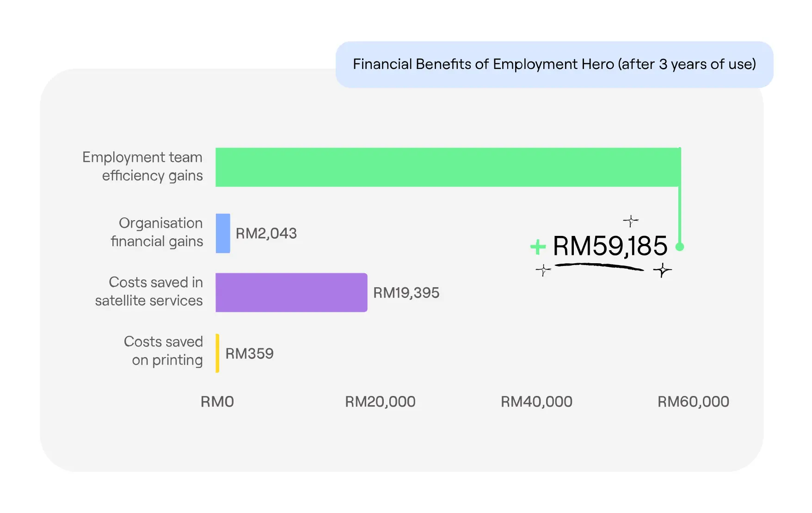Click the RM359 value label

pyautogui.click(x=249, y=354)
